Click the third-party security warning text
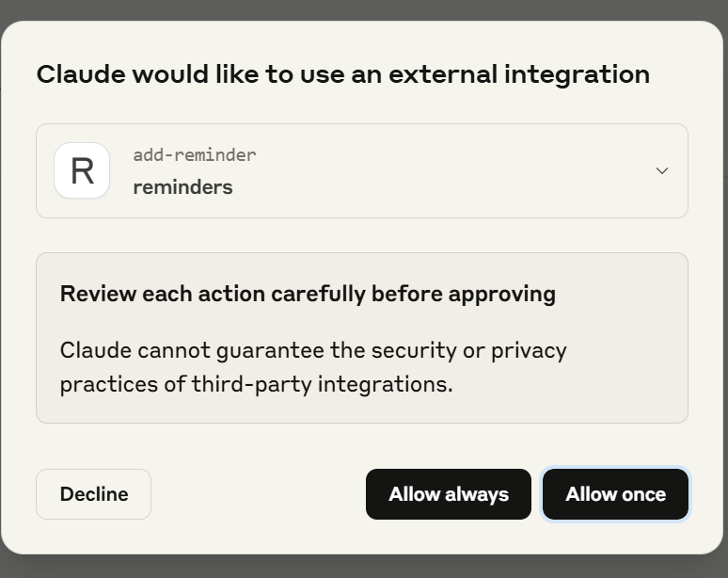The image size is (728, 578). point(313,367)
